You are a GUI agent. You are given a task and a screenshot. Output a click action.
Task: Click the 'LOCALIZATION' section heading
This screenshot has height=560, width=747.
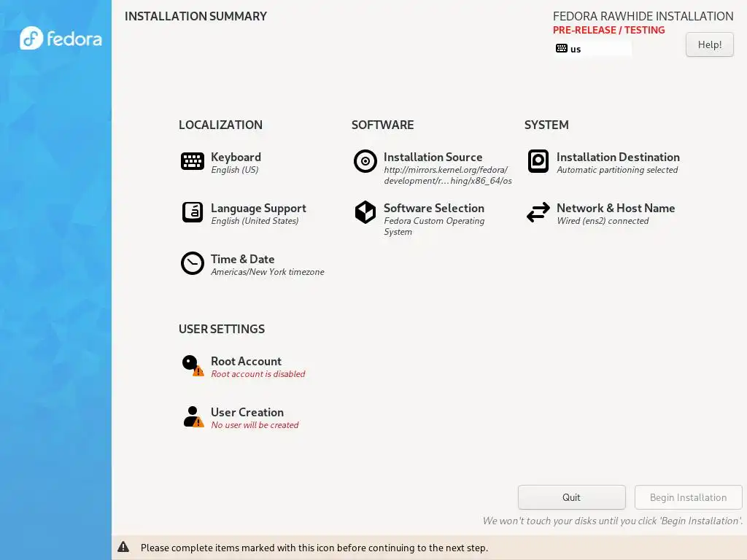(220, 125)
